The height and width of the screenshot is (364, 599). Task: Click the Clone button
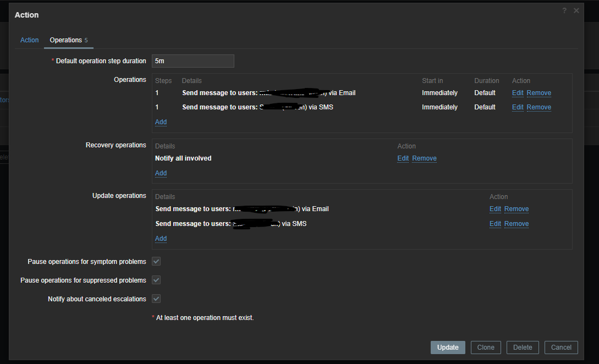(x=486, y=348)
